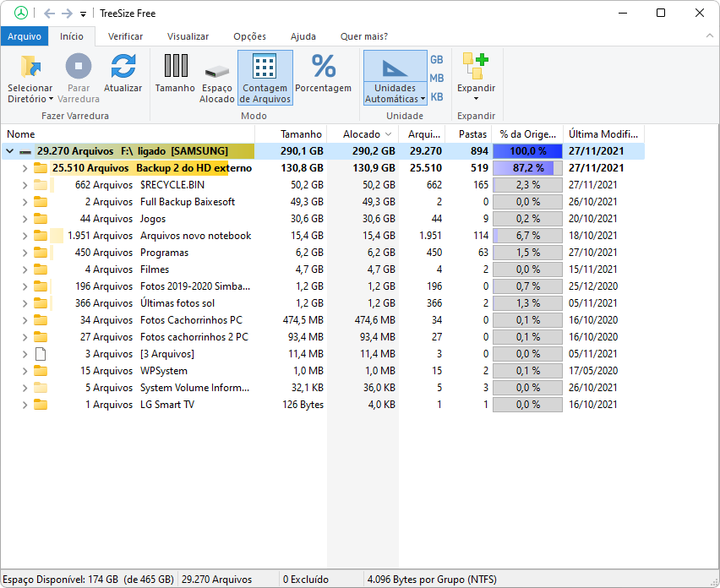Click the $RECYCLE.BIN folder icon

tap(41, 185)
